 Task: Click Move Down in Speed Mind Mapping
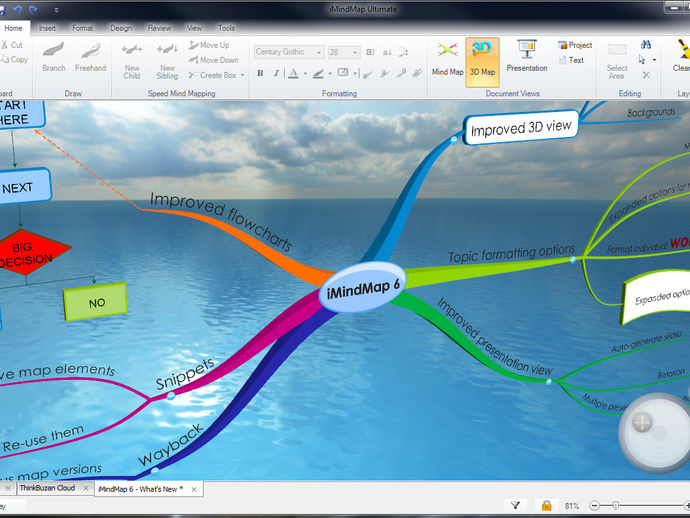pos(213,60)
